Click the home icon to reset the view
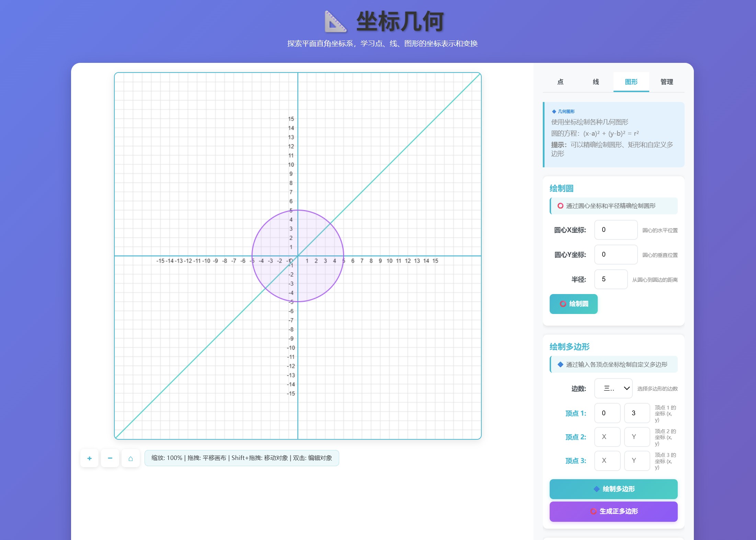Viewport: 756px width, 540px height. [131, 458]
